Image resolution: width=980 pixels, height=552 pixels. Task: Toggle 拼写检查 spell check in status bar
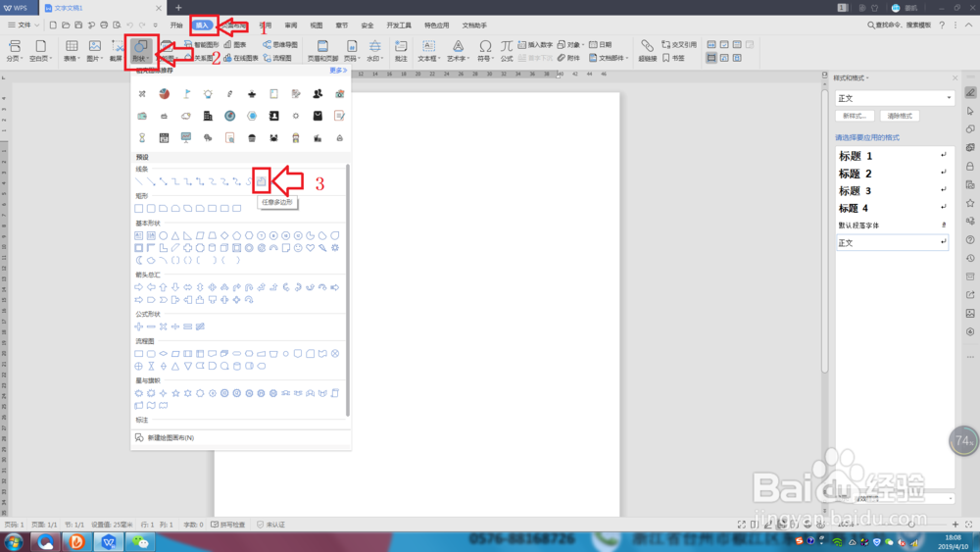pos(228,525)
